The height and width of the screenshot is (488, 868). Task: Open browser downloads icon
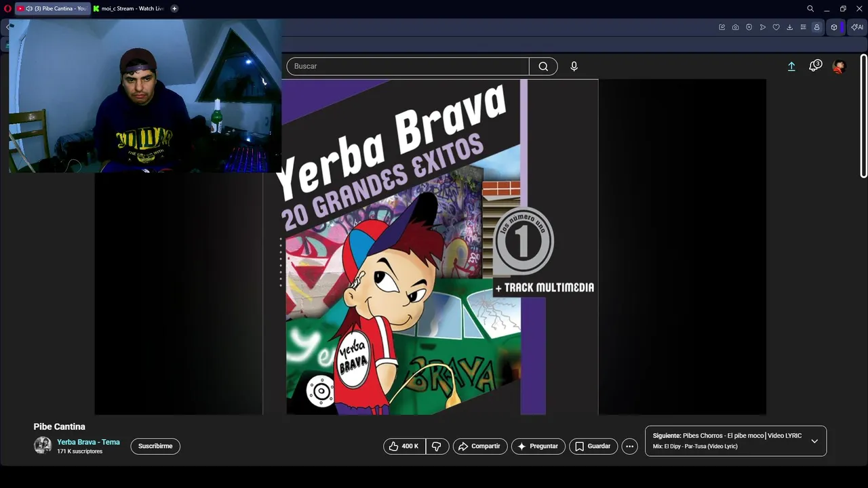tap(789, 27)
